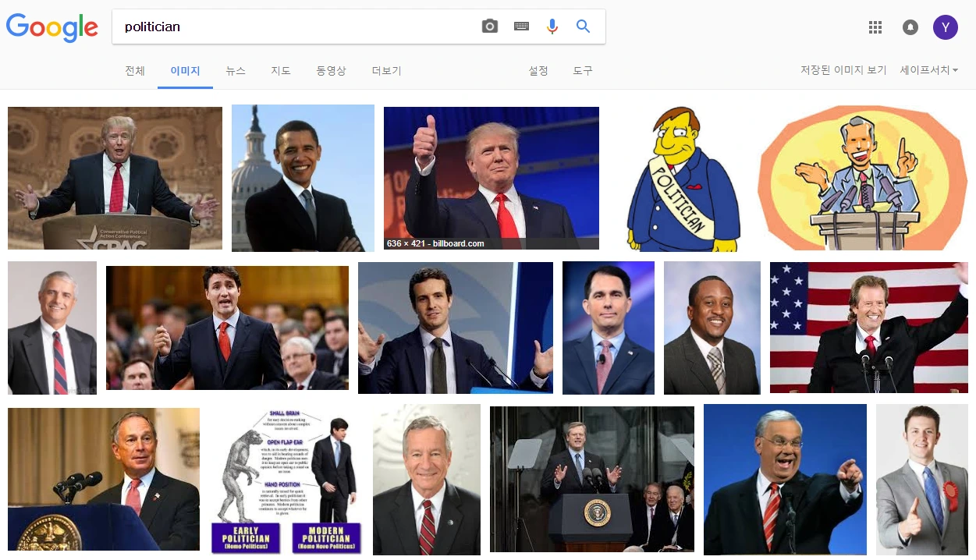Image resolution: width=976 pixels, height=560 pixels.
Task: Open 저장된 이미지 보기 link
Action: 843,70
